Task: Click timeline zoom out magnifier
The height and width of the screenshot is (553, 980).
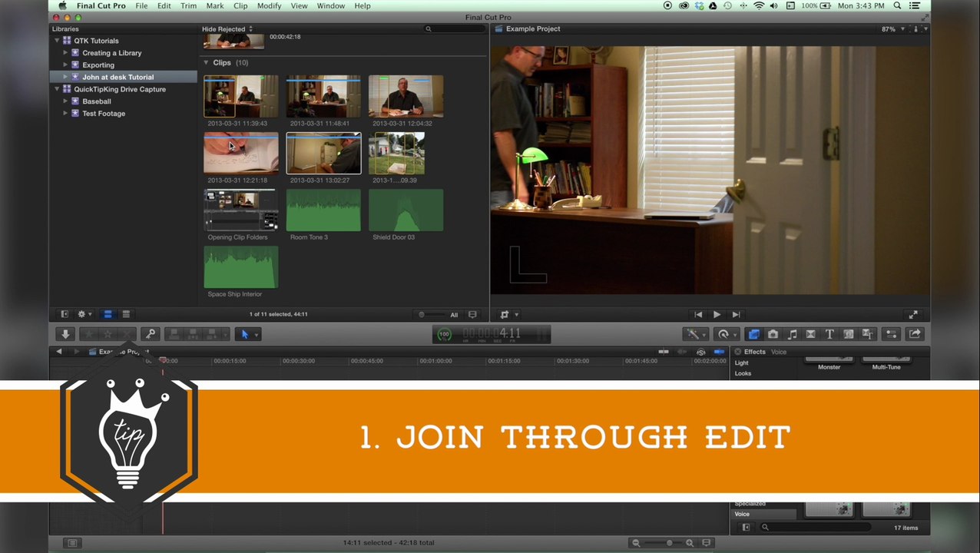Action: (636, 543)
